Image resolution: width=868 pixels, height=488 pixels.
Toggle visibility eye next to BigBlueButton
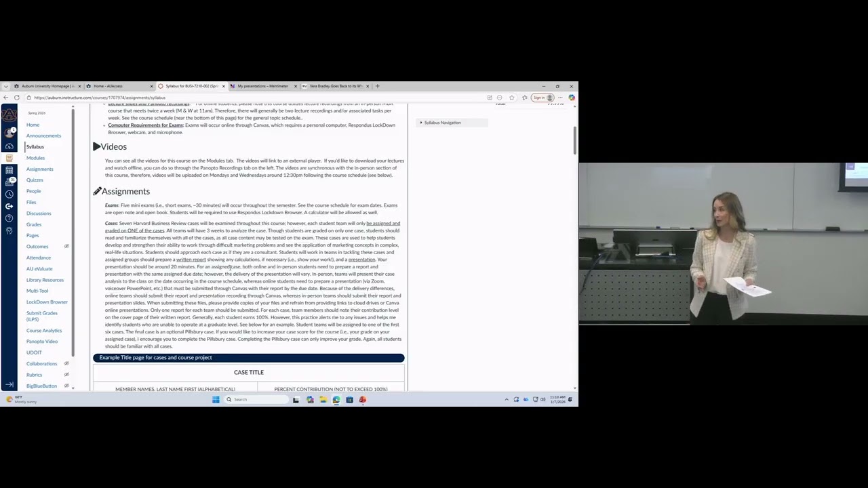66,386
